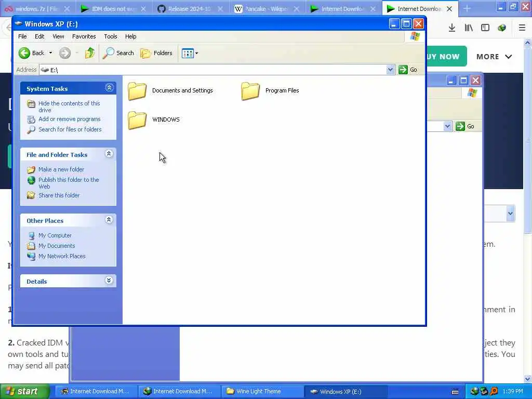Open the Edit menu
Viewport: 532px width, 399px height.
click(x=39, y=36)
